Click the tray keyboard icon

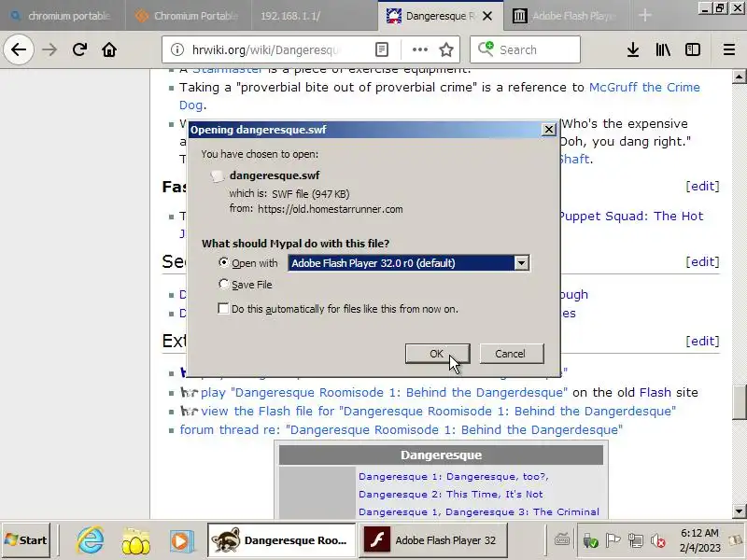pyautogui.click(x=562, y=540)
